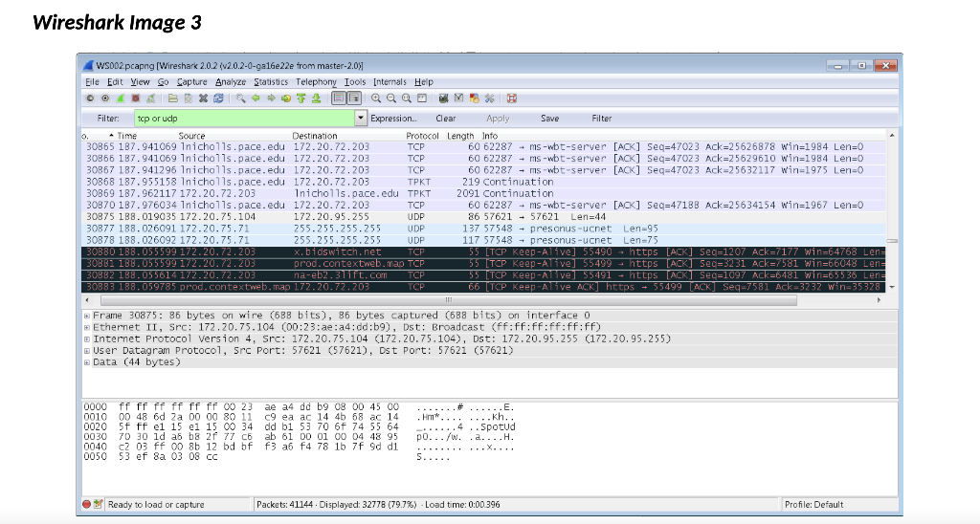This screenshot has width=980, height=524.
Task: Zoom out on packet text
Action: click(x=391, y=98)
